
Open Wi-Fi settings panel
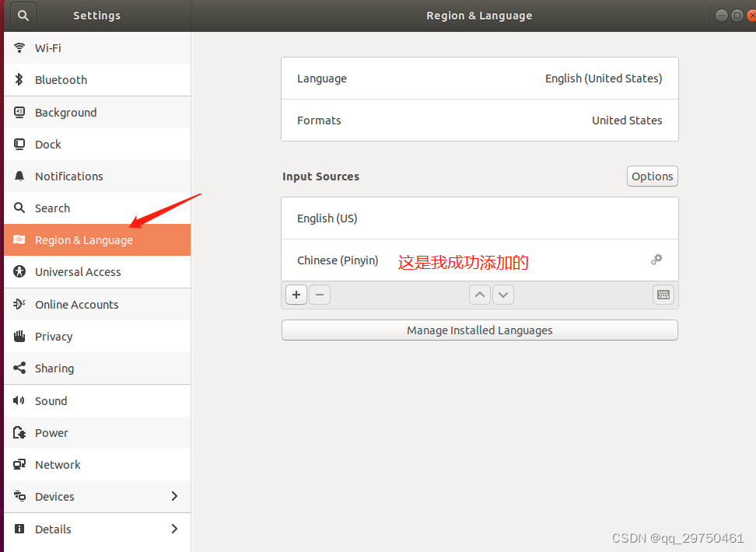click(x=97, y=48)
